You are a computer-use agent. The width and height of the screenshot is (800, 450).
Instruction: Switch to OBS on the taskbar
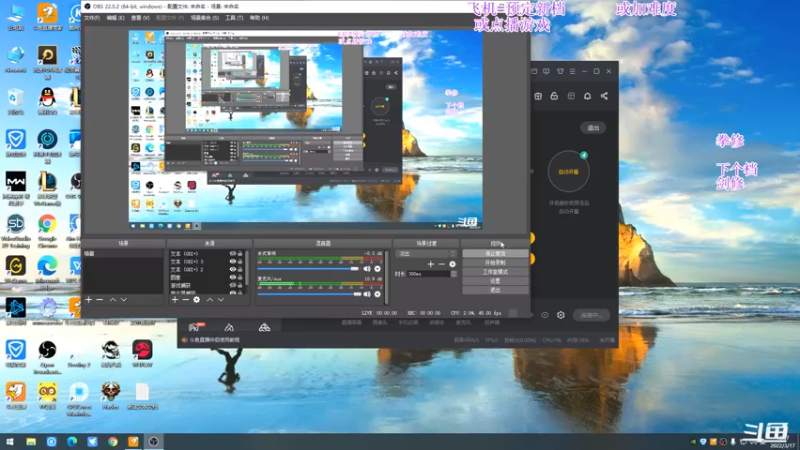pos(154,442)
